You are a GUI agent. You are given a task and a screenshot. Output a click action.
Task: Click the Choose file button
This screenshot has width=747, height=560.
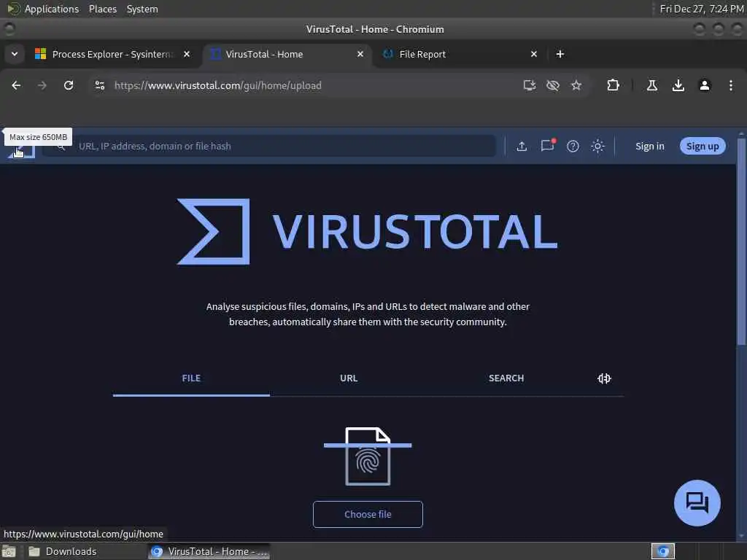point(368,514)
